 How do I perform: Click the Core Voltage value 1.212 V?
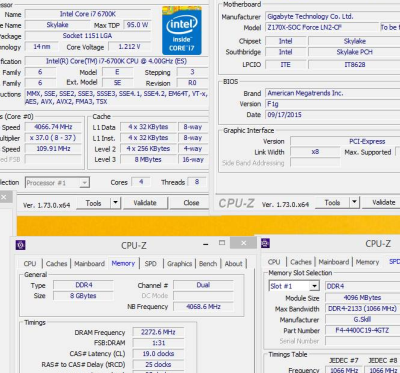pyautogui.click(x=129, y=47)
